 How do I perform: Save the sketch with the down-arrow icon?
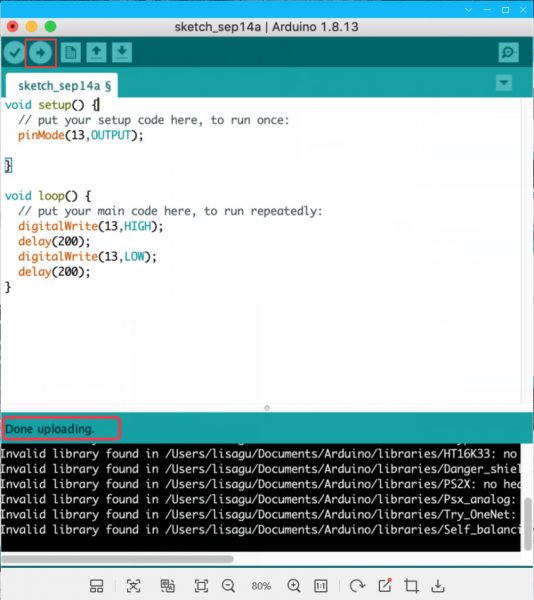(122, 52)
